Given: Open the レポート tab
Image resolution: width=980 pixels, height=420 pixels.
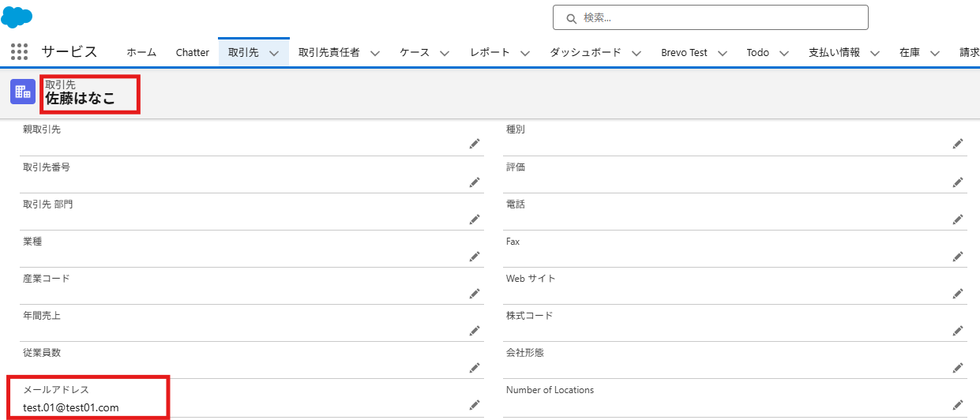Looking at the screenshot, I should 490,53.
